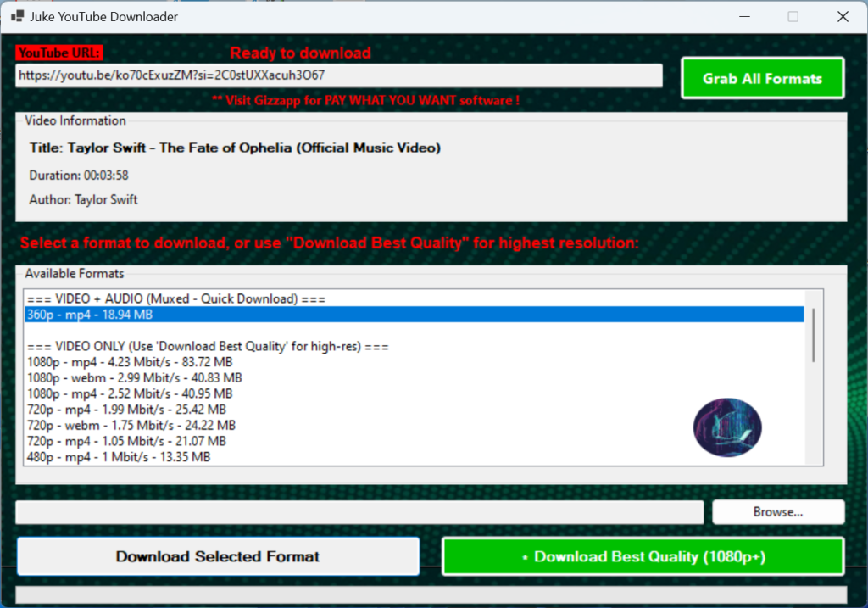Select 720p mp4 1.05 Mbit/s format

tap(125, 441)
